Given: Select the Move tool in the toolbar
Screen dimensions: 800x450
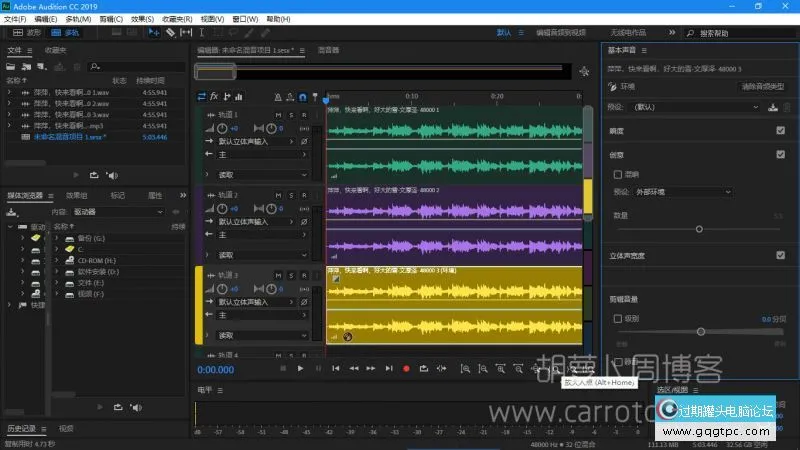Looking at the screenshot, I should click(154, 32).
